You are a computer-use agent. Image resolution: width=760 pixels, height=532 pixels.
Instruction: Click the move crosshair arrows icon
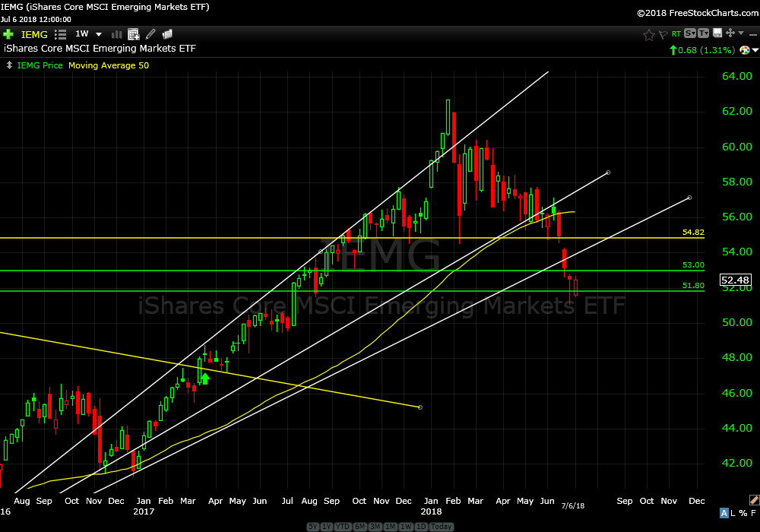pos(730,33)
